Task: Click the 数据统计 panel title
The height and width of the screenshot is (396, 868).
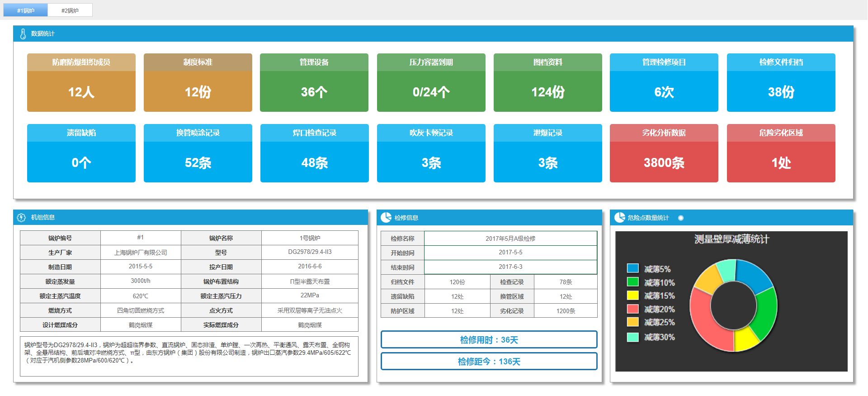Action: 42,34
